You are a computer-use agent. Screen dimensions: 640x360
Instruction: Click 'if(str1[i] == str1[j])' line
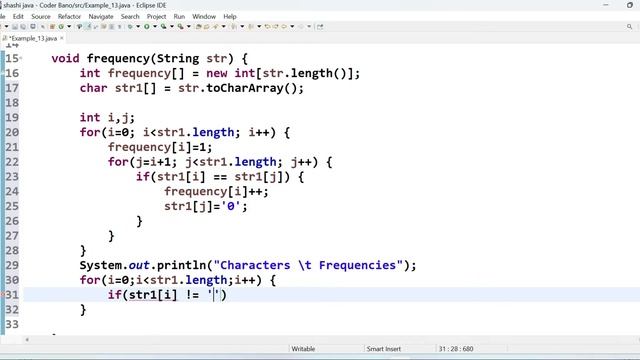click(x=220, y=177)
